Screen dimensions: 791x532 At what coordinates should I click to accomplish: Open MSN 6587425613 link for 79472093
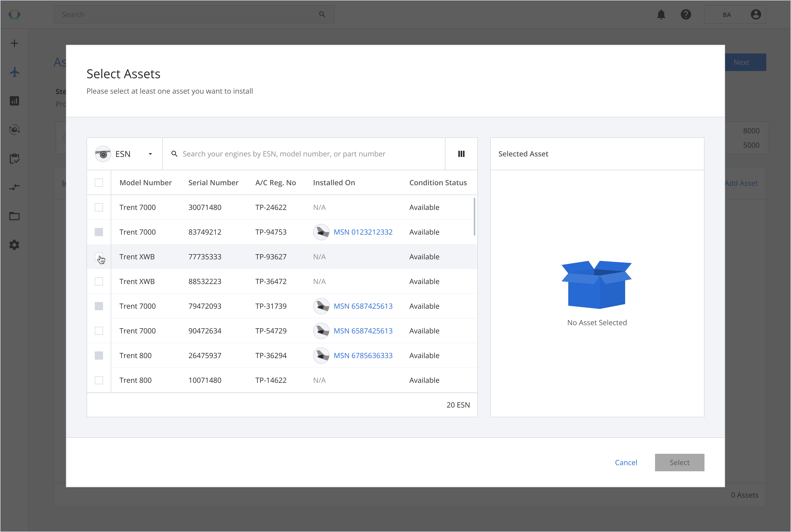point(363,306)
